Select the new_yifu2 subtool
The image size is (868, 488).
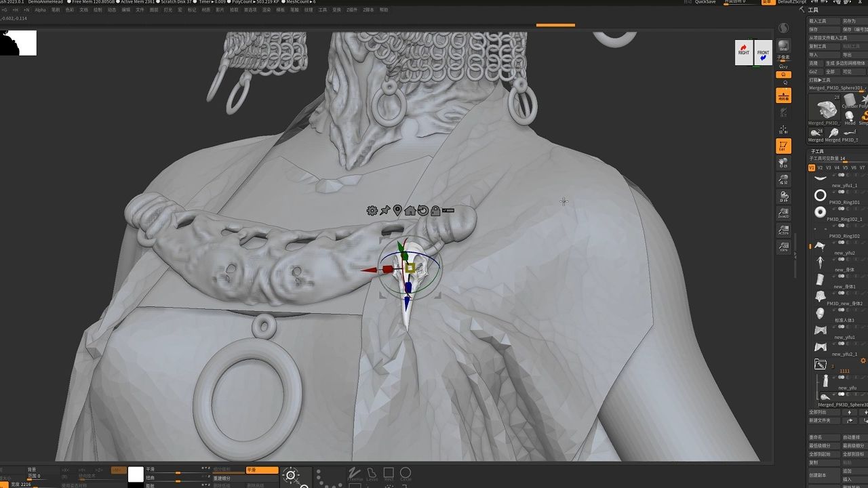(x=838, y=246)
